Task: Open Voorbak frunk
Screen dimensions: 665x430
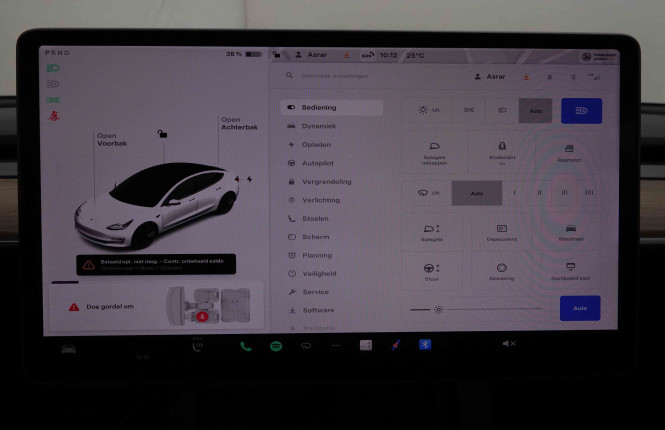Action: tap(112, 139)
